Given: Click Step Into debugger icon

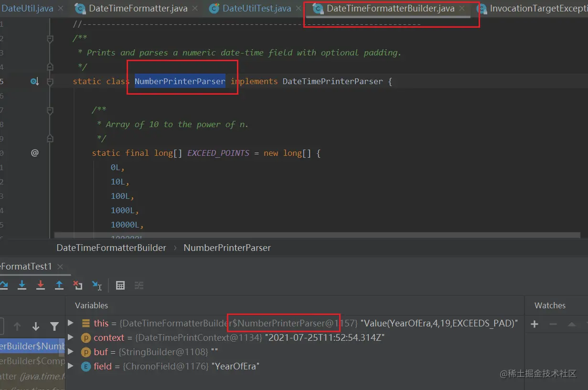Looking at the screenshot, I should coord(22,285).
